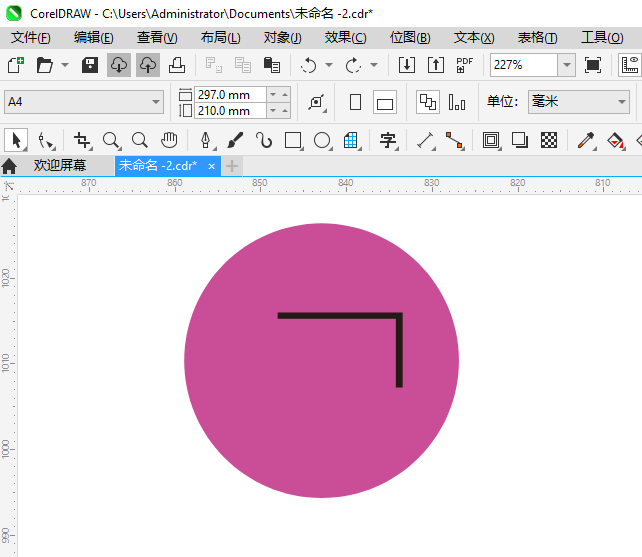The image size is (642, 557).
Task: Open the 编辑(E) menu
Action: coord(94,38)
